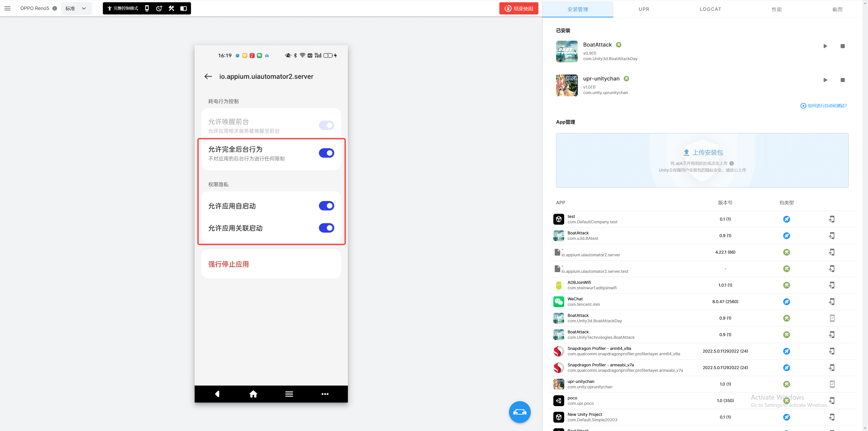
Task: Install WeChat using its install icon
Action: (832, 301)
